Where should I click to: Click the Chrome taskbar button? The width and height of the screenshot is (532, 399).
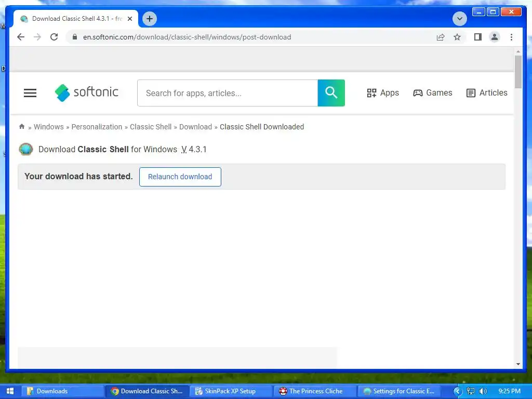146,391
